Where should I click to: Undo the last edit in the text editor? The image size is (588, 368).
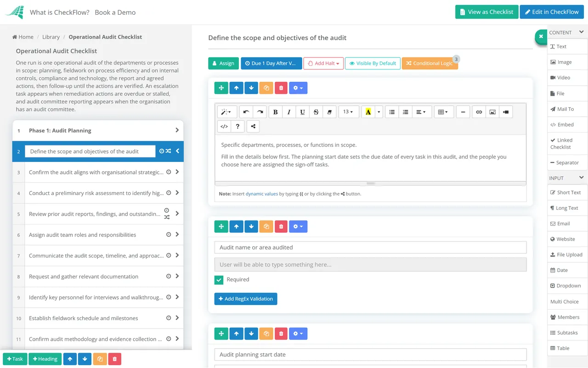pyautogui.click(x=246, y=112)
